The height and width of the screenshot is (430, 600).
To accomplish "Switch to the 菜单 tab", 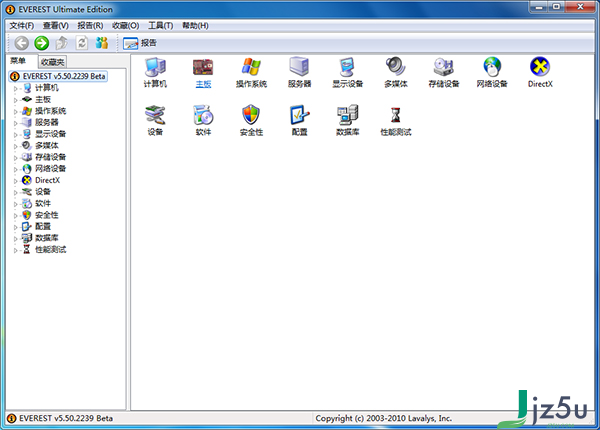I will pyautogui.click(x=18, y=61).
